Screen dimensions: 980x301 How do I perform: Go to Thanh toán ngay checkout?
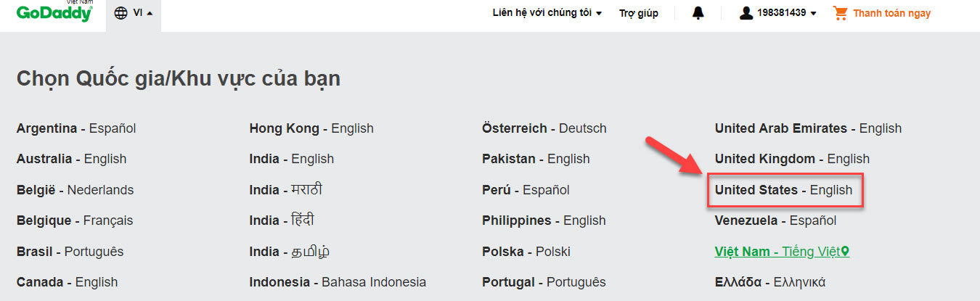point(891,13)
